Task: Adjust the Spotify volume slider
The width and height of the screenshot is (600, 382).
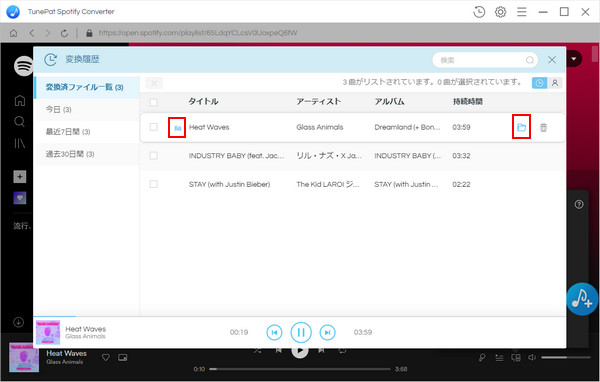Action: pyautogui.click(x=566, y=358)
